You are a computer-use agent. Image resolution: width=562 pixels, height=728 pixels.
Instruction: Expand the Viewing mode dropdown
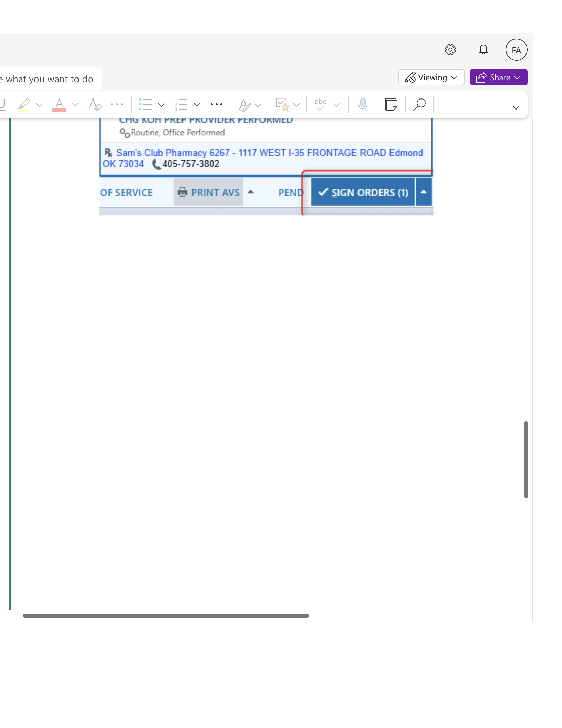click(x=431, y=77)
